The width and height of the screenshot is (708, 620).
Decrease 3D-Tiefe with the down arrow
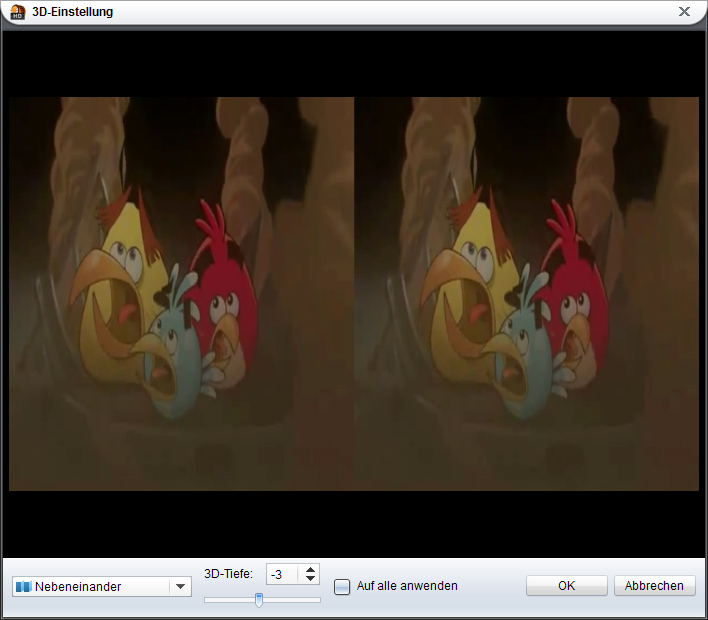[x=310, y=579]
